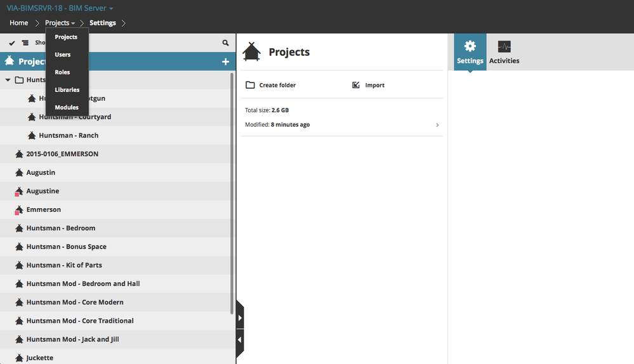Select Modules in the dropdown menu
634x364 pixels.
[67, 107]
